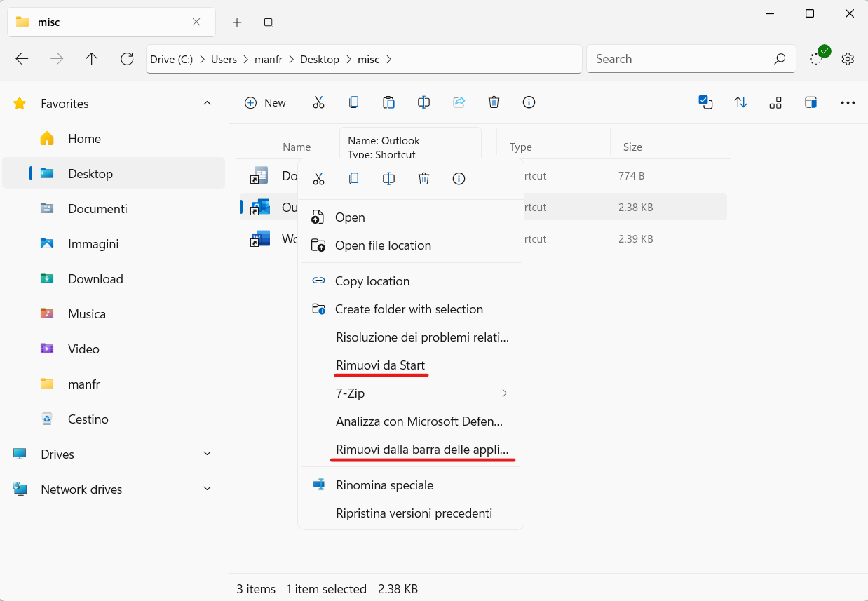
Task: Toggle the preview pane icon
Action: (x=811, y=102)
